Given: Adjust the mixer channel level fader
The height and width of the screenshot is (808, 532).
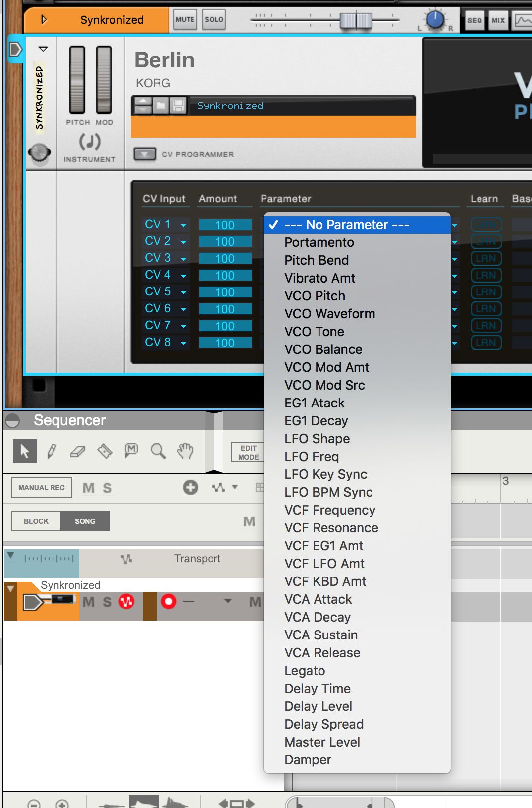Looking at the screenshot, I should point(355,20).
